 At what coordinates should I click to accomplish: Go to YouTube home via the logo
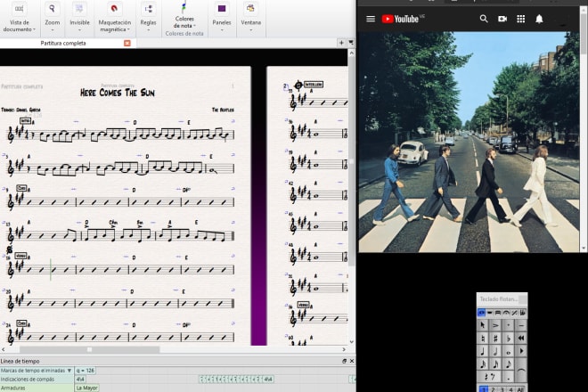point(400,19)
